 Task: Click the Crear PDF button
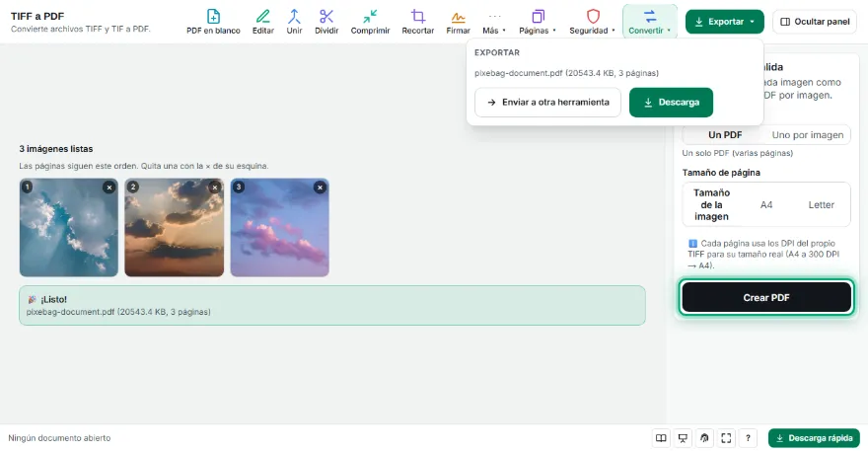766,297
